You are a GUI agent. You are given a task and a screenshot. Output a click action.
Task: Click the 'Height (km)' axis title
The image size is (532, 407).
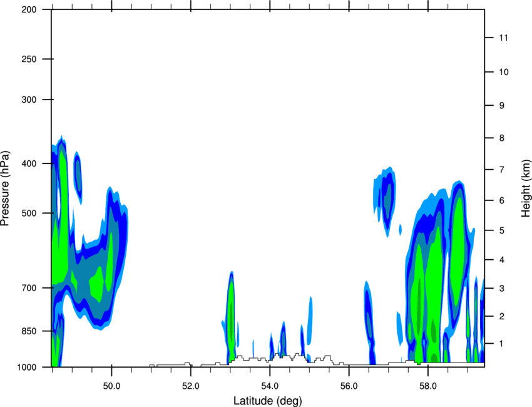[x=526, y=188]
